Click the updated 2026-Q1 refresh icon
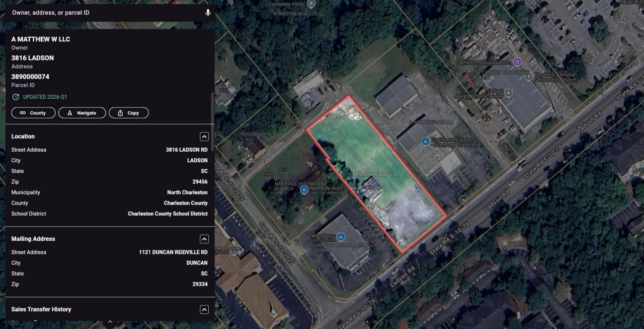 pos(16,97)
